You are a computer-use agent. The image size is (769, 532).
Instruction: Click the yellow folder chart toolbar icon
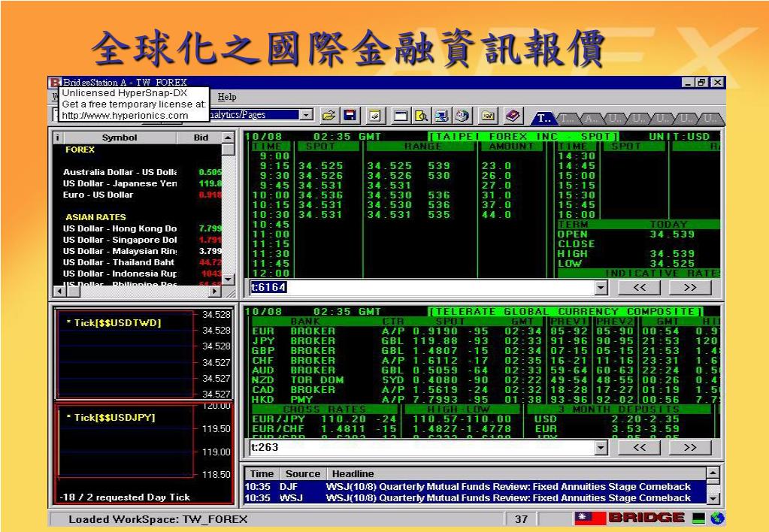pyautogui.click(x=488, y=116)
